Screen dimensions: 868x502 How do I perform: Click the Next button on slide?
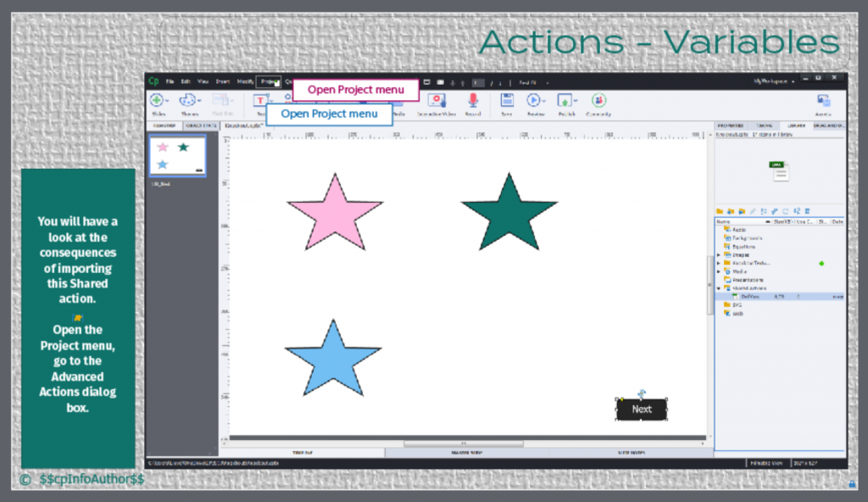642,409
